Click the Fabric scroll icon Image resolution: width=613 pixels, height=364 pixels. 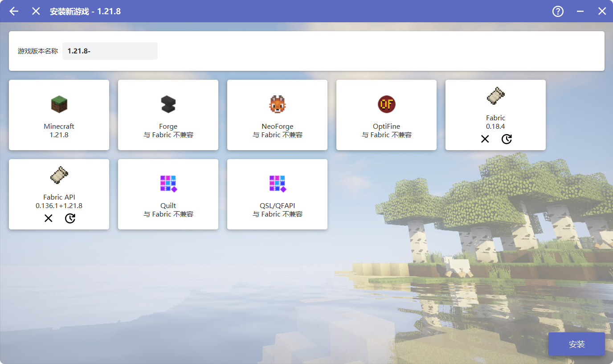(495, 96)
